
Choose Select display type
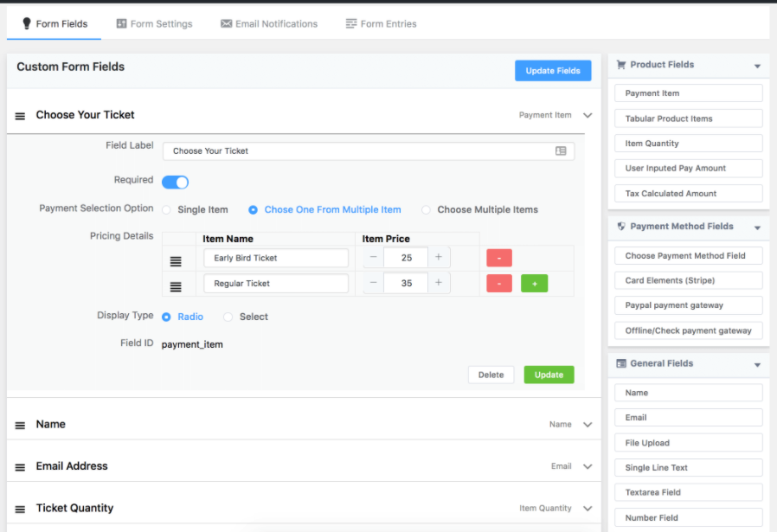click(x=245, y=317)
